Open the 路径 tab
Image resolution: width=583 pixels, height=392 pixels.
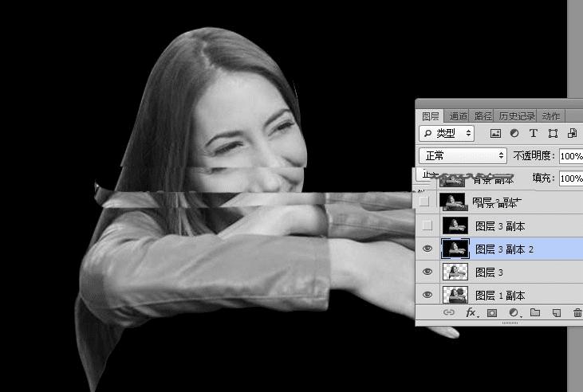click(x=483, y=116)
